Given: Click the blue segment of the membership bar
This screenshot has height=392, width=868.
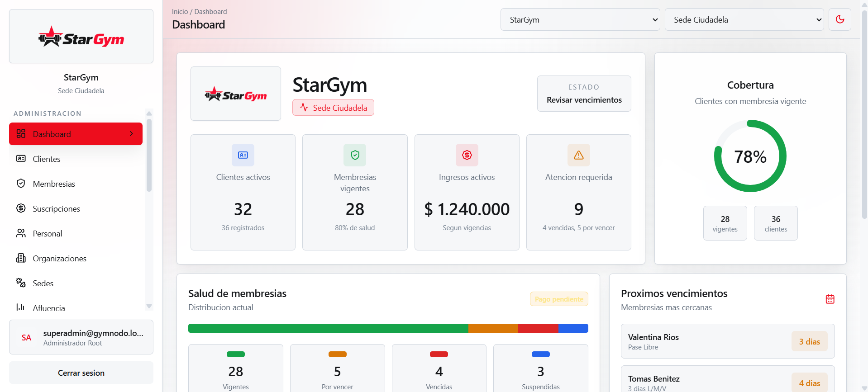Looking at the screenshot, I should click(x=573, y=328).
